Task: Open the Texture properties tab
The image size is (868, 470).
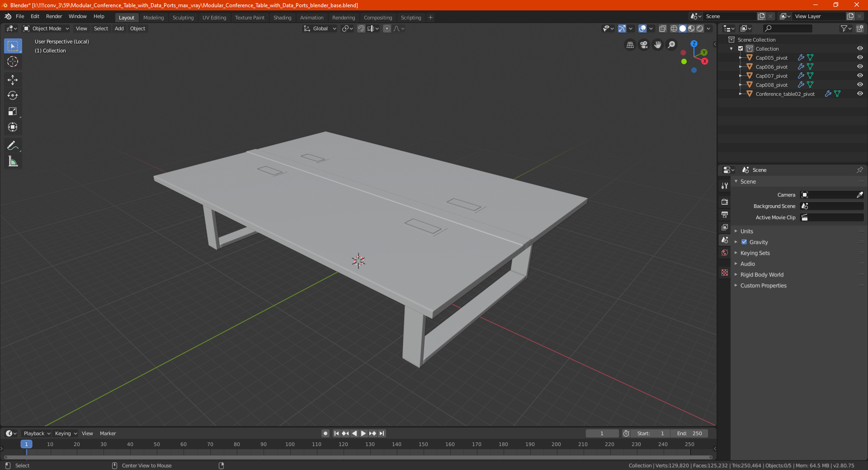Action: [725, 273]
